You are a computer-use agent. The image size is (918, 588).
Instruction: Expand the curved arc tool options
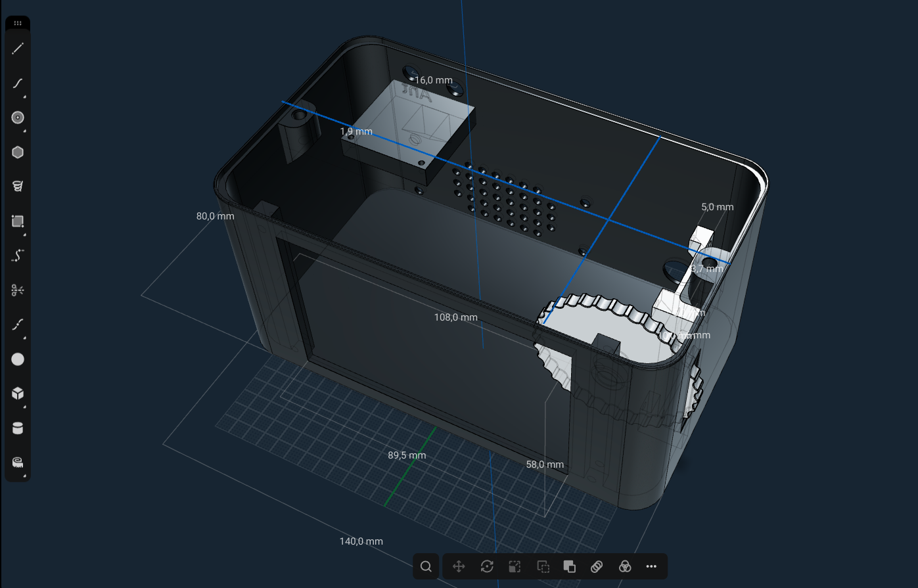[x=24, y=96]
